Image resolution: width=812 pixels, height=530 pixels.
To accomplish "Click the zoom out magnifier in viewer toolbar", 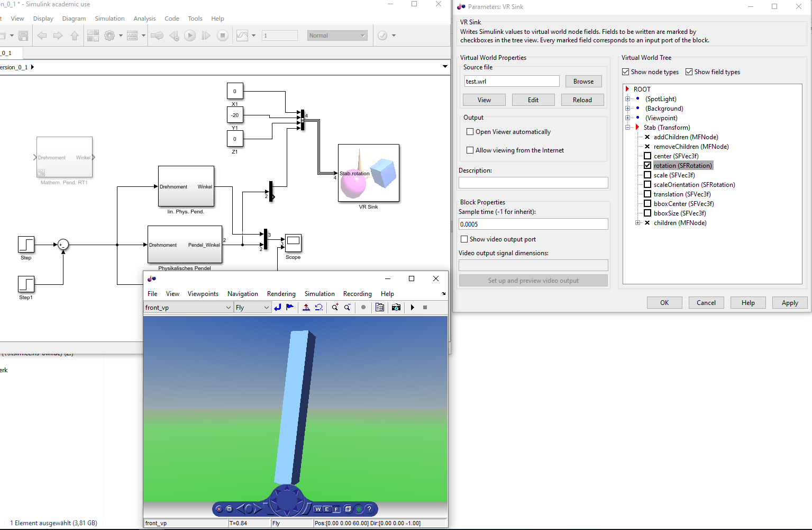I will [x=348, y=308].
